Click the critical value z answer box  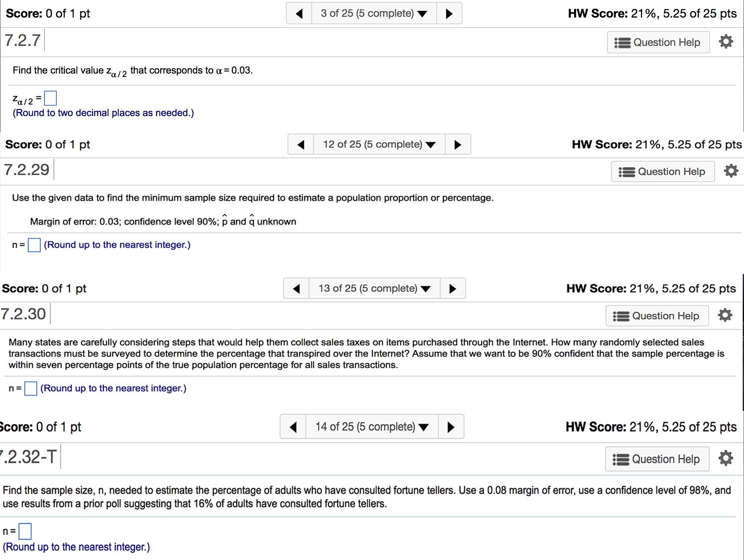[x=50, y=98]
